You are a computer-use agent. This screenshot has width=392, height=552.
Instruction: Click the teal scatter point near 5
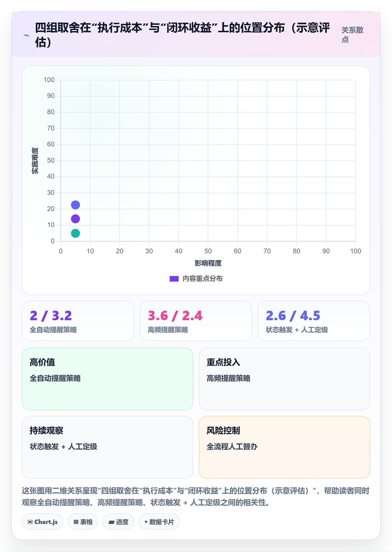click(x=75, y=233)
